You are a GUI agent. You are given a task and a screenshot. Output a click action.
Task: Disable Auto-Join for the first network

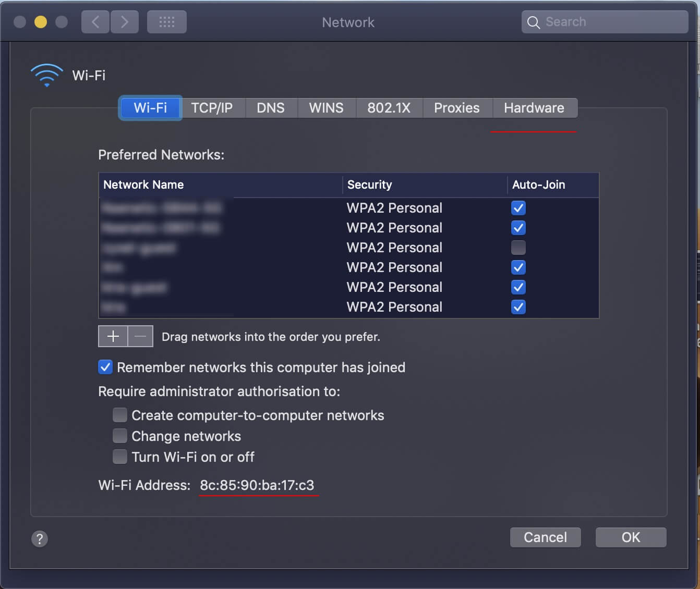[x=518, y=207]
